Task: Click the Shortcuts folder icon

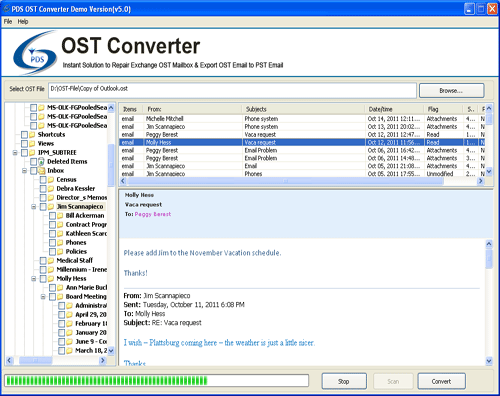Action: 32,135
